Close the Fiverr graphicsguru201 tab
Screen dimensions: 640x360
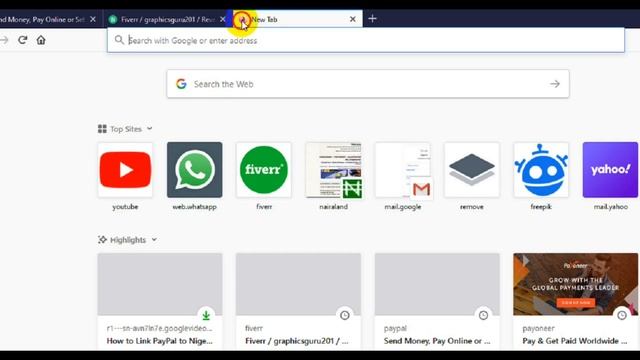(x=223, y=19)
